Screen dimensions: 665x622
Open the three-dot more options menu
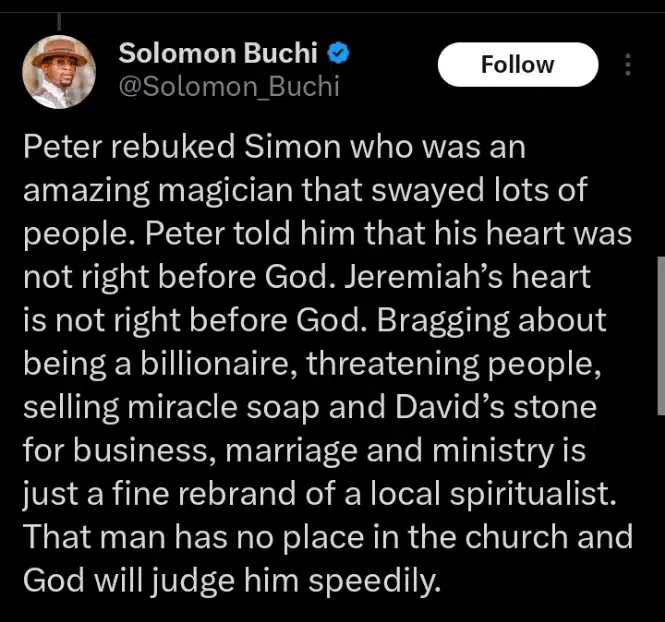pos(628,65)
